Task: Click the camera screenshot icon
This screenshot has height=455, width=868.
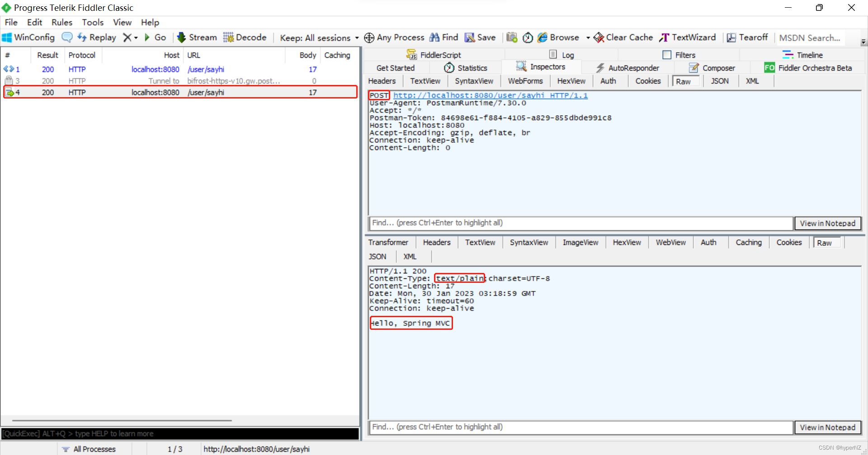Action: [512, 38]
